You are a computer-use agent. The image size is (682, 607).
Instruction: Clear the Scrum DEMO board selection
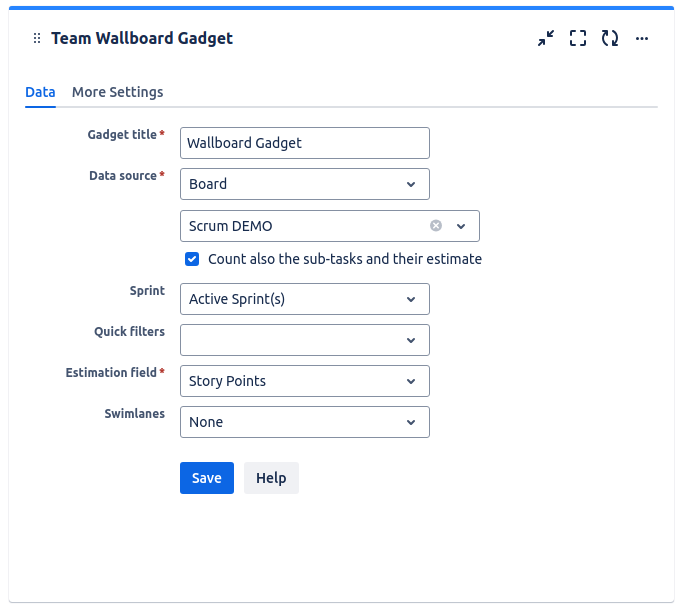[436, 226]
